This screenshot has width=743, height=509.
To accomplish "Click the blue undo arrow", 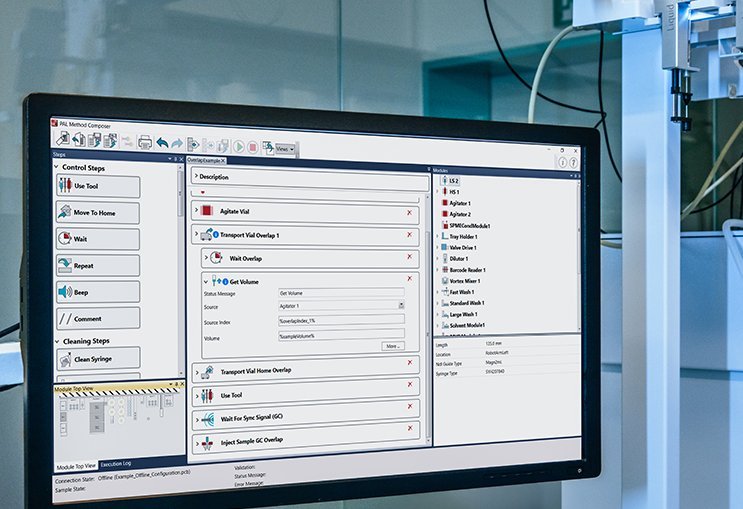I will [x=163, y=143].
